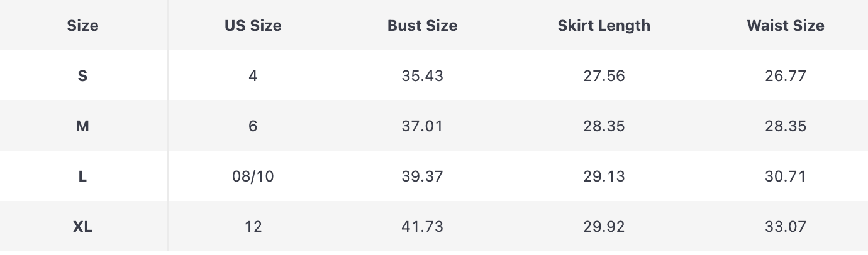The width and height of the screenshot is (868, 255).
Task: Select US size 08/10 cell
Action: [x=253, y=176]
